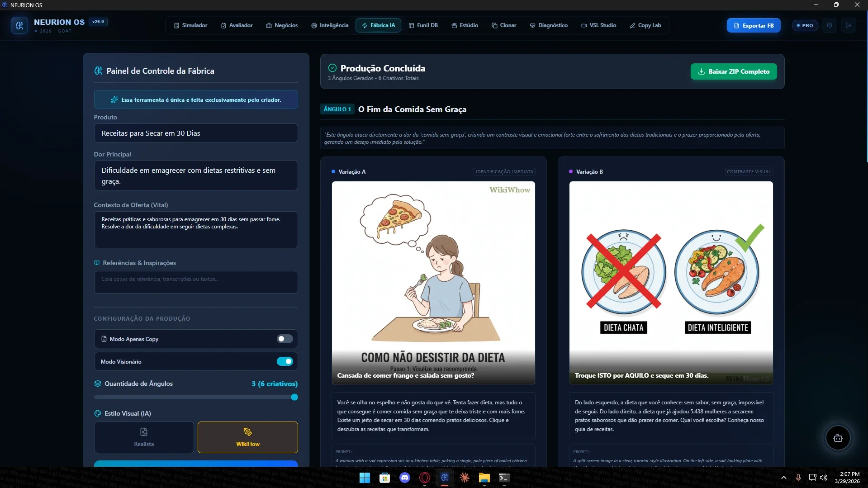The image size is (868, 488).
Task: Go to VSL Studio tab
Action: pos(598,25)
